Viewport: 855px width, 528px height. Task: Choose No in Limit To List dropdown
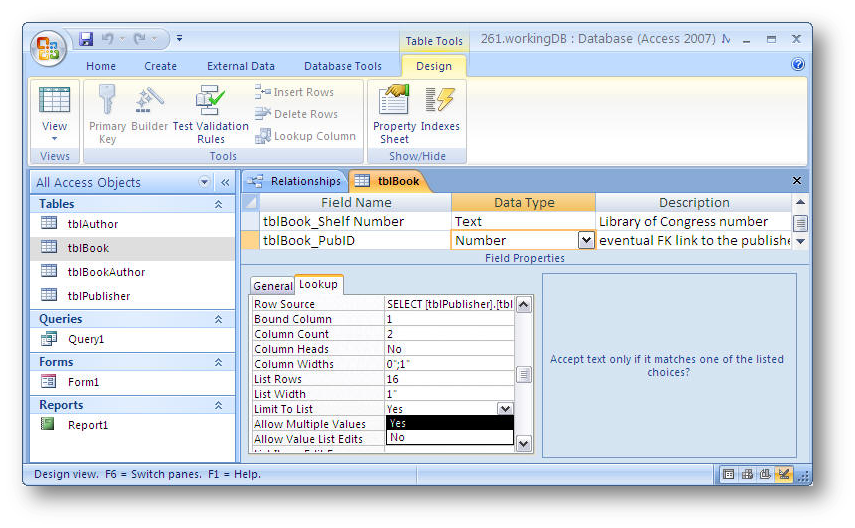coord(449,437)
